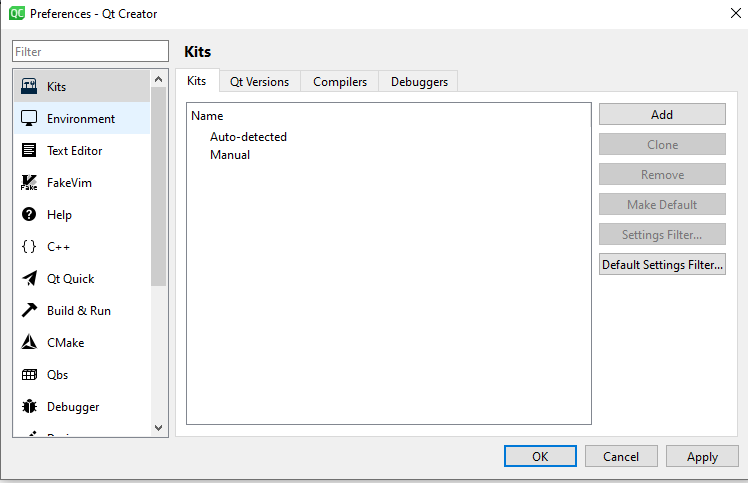Open the Help question mark icon
Screen dimensions: 748x483
pyautogui.click(x=29, y=214)
